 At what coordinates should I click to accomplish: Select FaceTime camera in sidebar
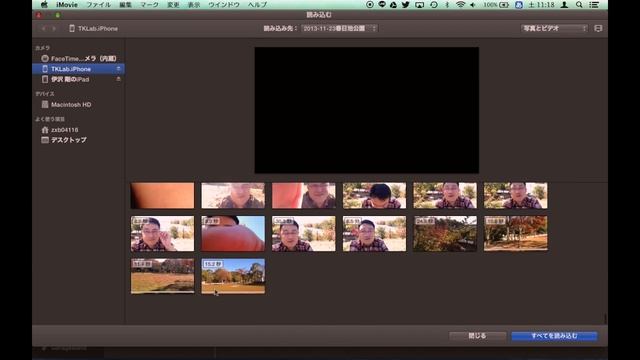[79, 58]
